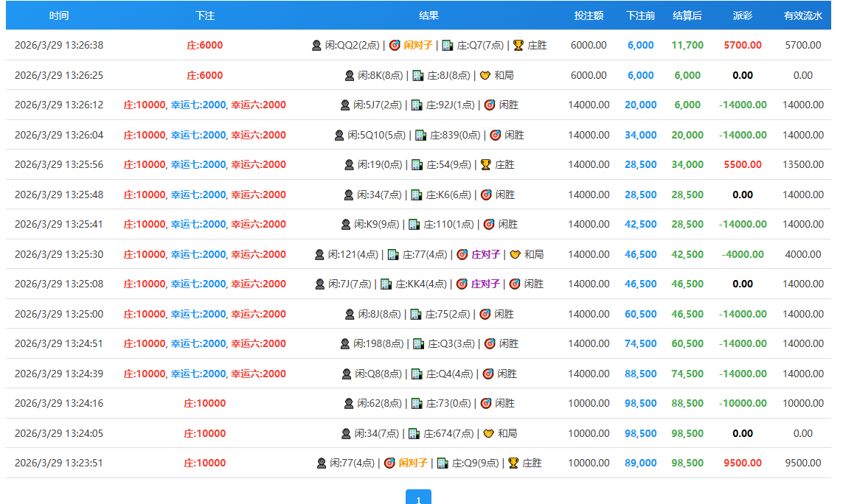Screen dimensions: 843x504
Task: Click the target icon beside 闲胜 at 13:25:48
Action: [486, 195]
